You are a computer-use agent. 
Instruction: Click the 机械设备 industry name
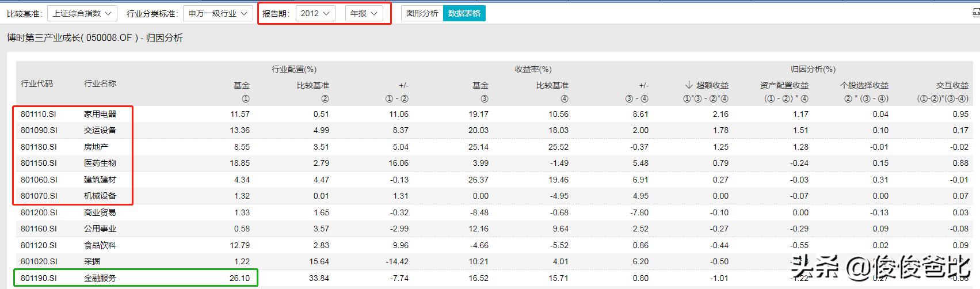[100, 196]
